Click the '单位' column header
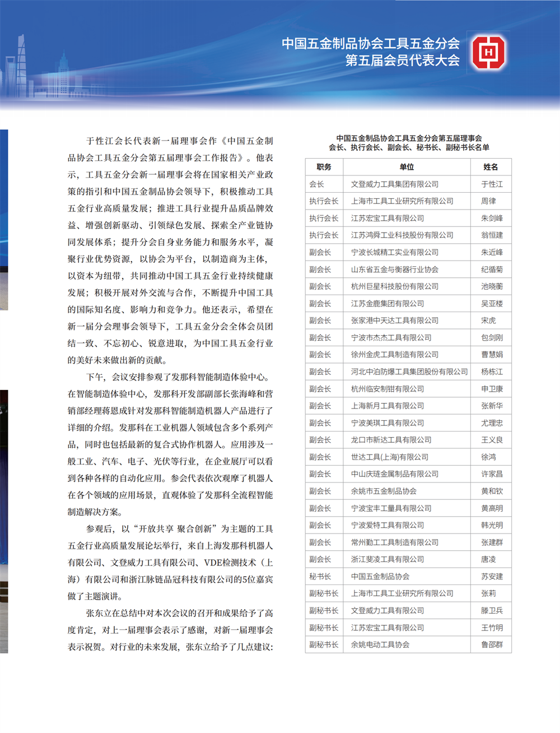Viewport: 560px width, 733px height. pyautogui.click(x=407, y=167)
